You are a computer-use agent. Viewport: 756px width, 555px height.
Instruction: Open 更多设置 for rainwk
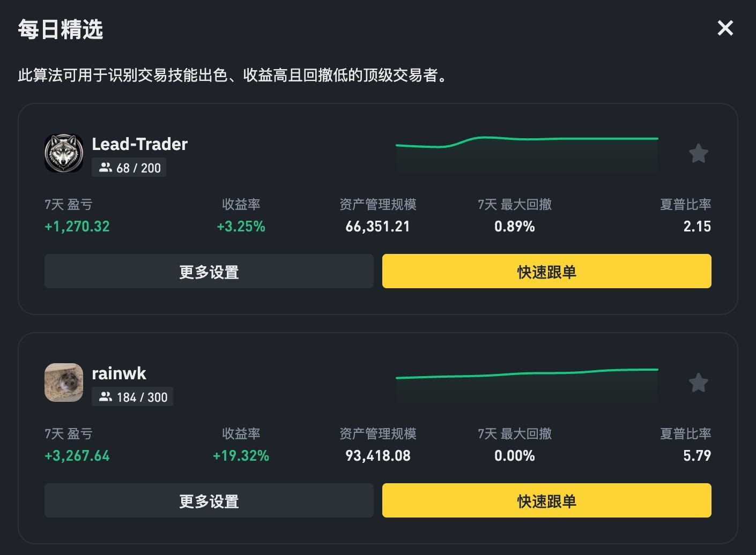[x=209, y=501]
